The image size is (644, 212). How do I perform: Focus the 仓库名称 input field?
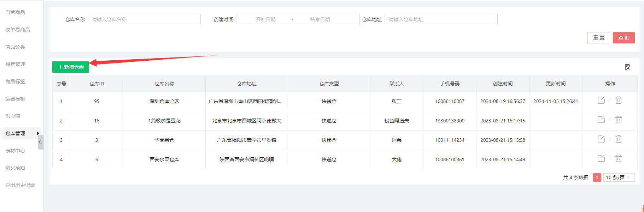click(x=144, y=19)
